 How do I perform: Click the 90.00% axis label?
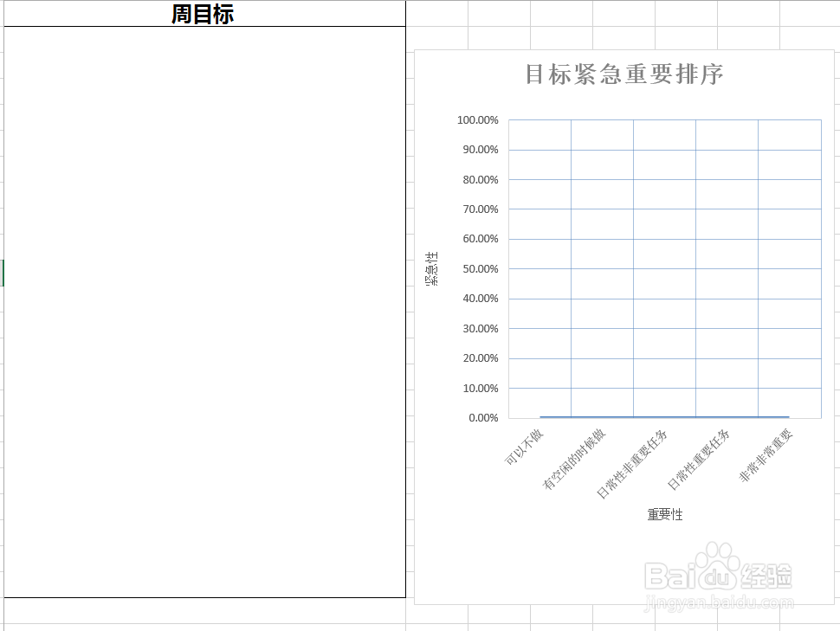tap(481, 150)
